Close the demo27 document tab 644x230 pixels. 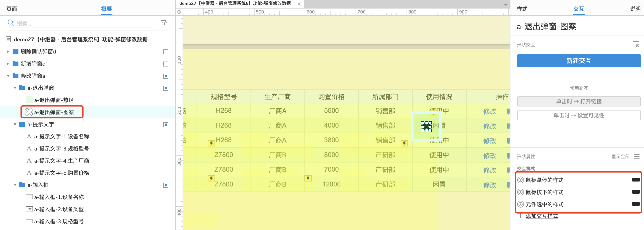299,4
